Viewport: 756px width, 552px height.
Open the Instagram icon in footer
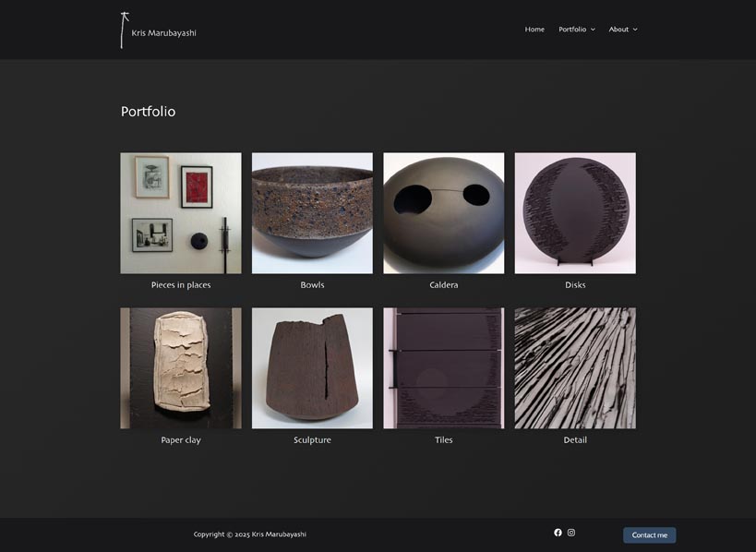(x=571, y=533)
